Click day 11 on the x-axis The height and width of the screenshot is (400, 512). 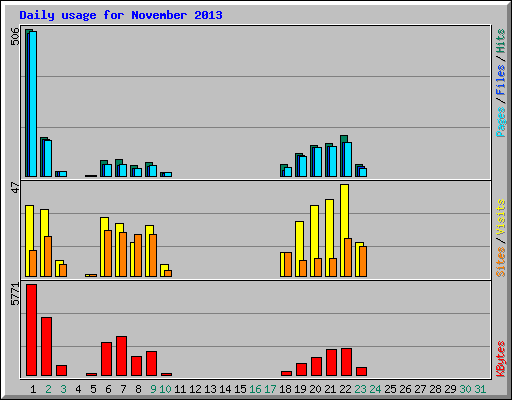pyautogui.click(x=180, y=389)
